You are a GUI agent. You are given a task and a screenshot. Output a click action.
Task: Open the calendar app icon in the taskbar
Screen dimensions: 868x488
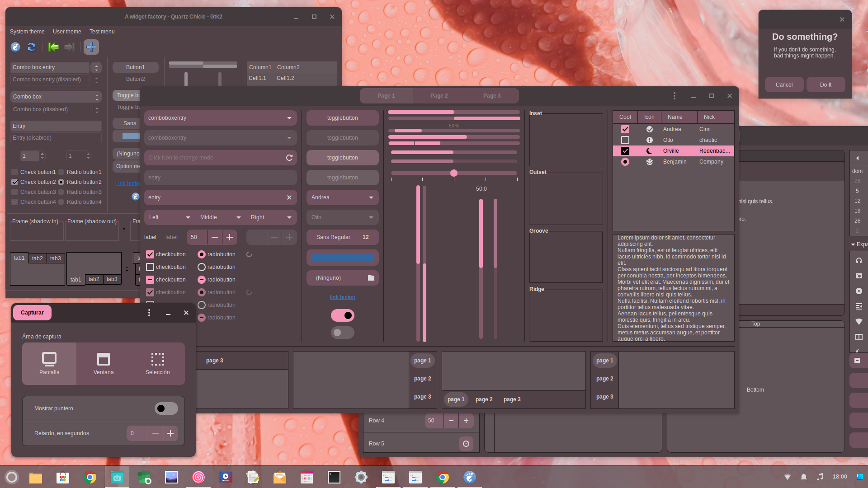click(307, 477)
